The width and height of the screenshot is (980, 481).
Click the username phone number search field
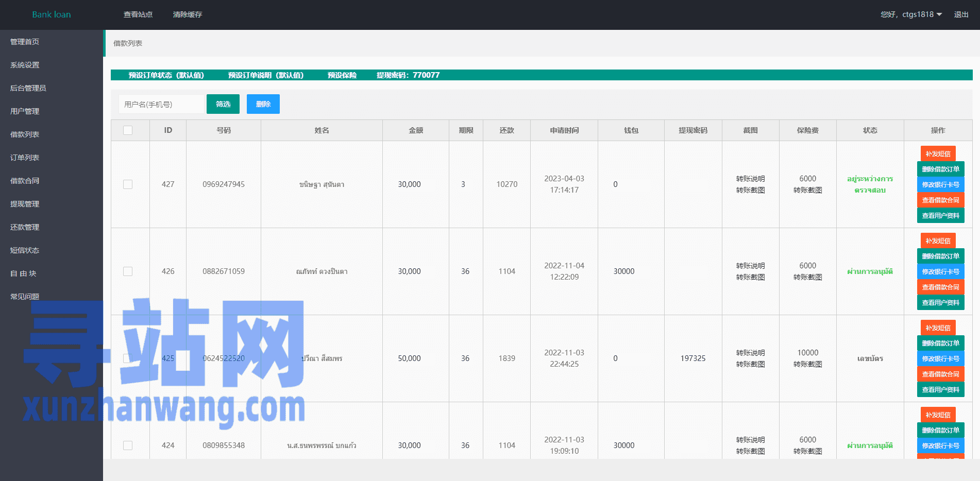coord(161,104)
